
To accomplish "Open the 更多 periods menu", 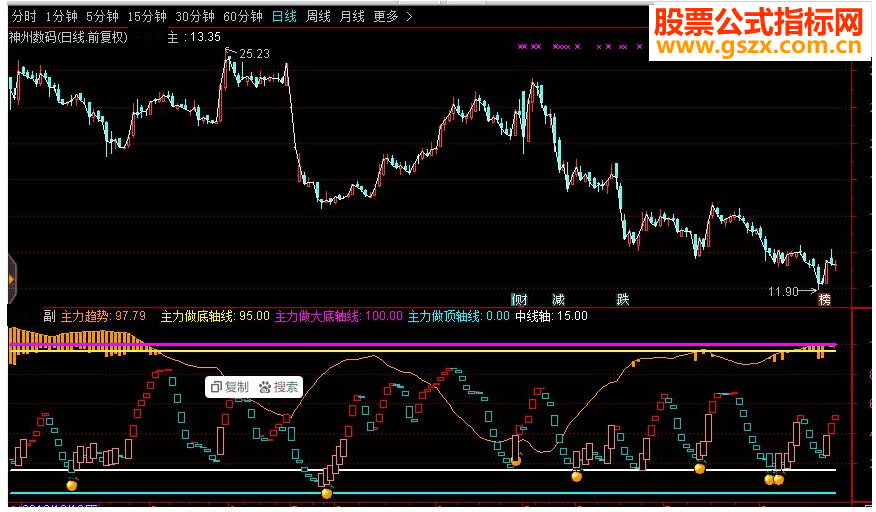I will pos(386,17).
